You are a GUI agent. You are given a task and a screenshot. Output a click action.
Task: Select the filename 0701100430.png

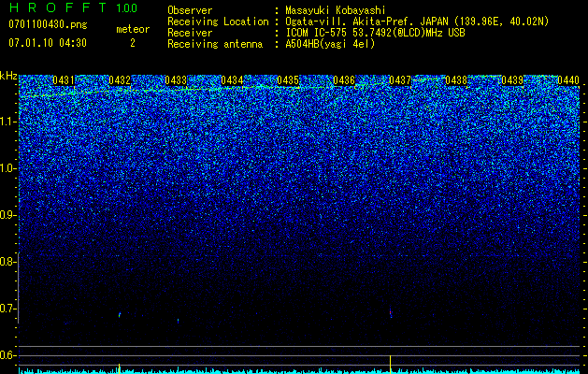[x=48, y=24]
